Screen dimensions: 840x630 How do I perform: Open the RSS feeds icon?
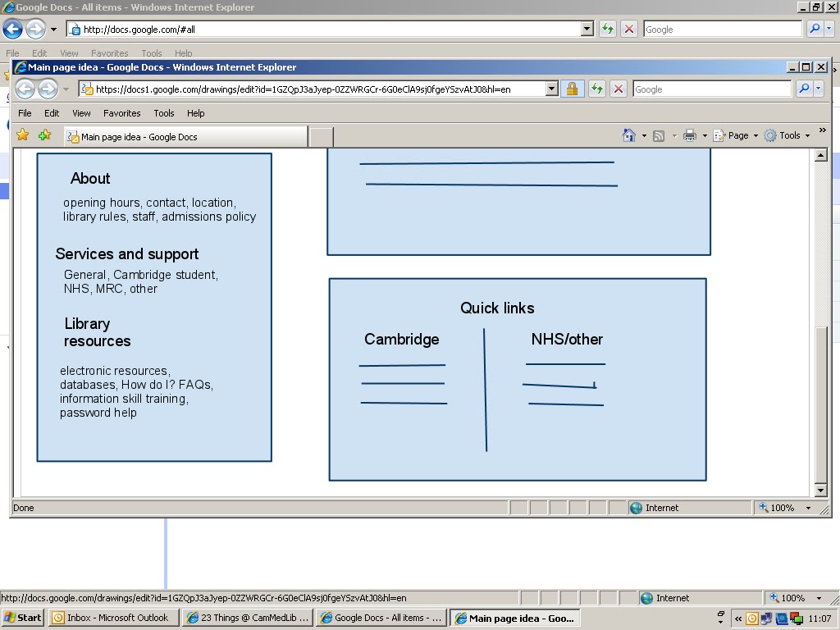click(657, 135)
